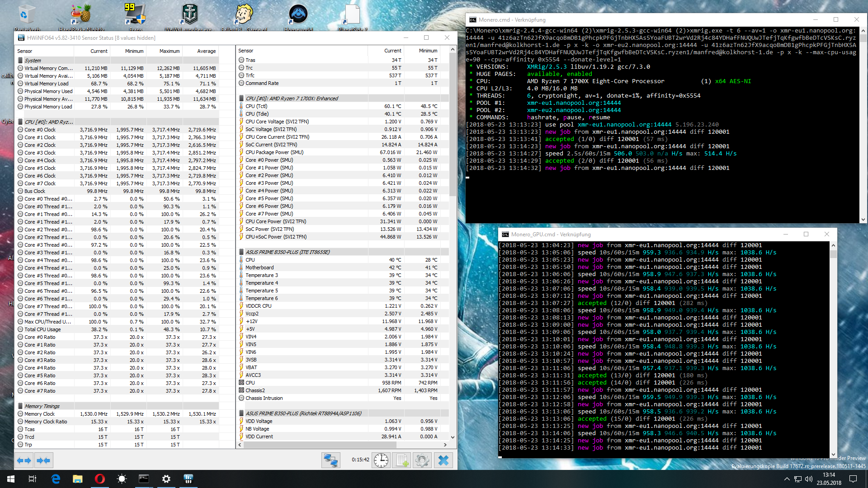Collapse the System sensor group header
The width and height of the screenshot is (868, 488).
coord(33,61)
